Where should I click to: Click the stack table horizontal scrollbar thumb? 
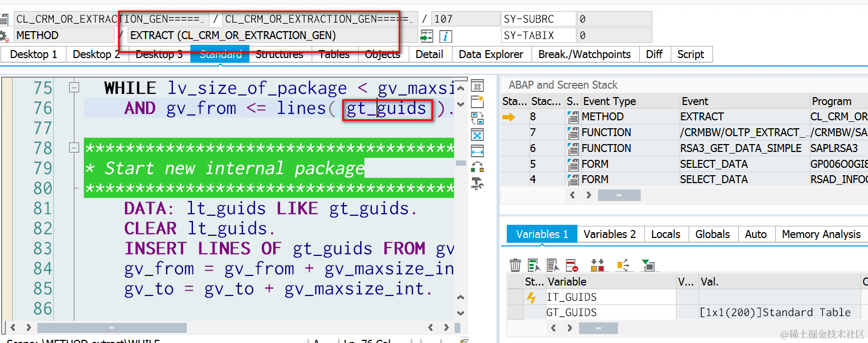click(619, 195)
